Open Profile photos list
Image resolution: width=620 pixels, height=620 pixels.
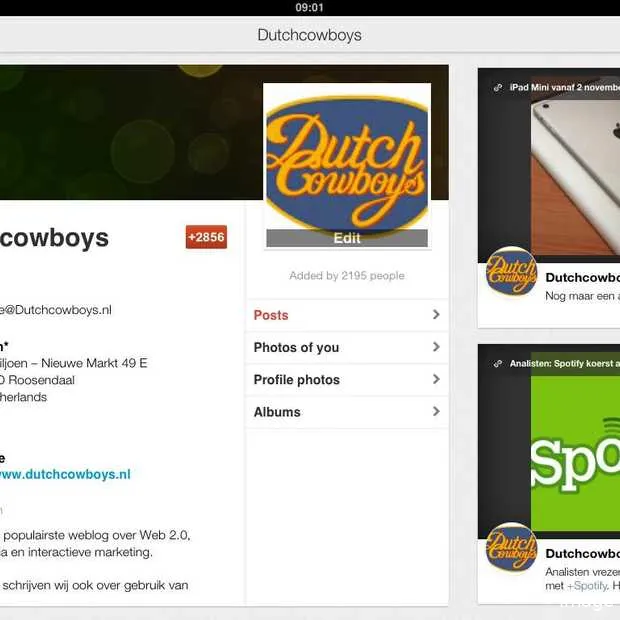347,380
